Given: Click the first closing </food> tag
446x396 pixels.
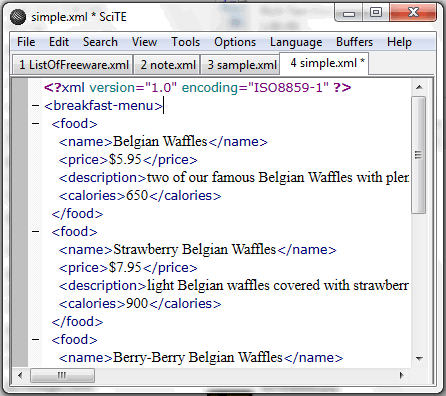Looking at the screenshot, I should point(77,214).
